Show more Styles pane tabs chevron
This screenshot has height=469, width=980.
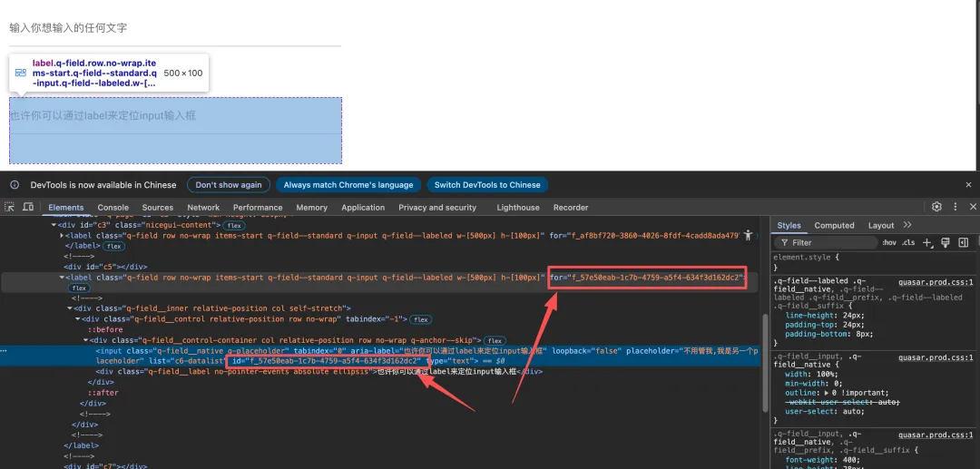click(x=907, y=225)
